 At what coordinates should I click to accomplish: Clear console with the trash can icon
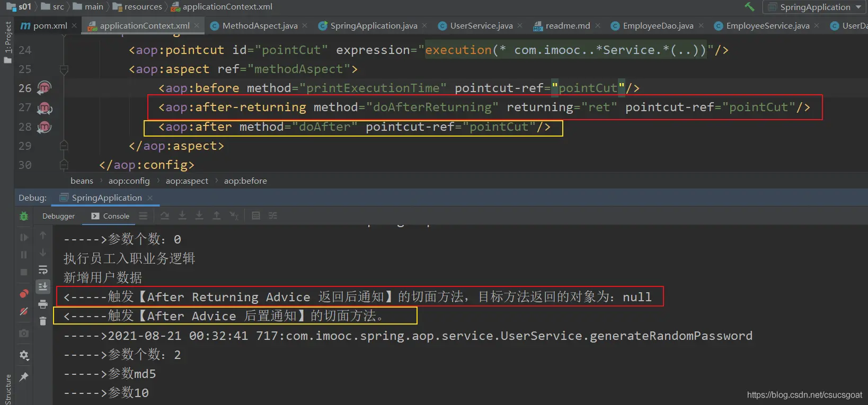(43, 321)
